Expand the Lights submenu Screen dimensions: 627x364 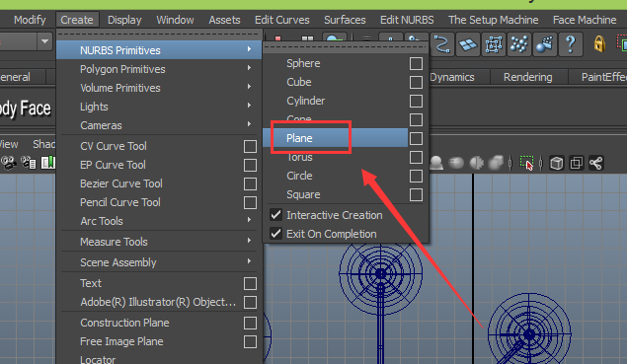tap(159, 107)
